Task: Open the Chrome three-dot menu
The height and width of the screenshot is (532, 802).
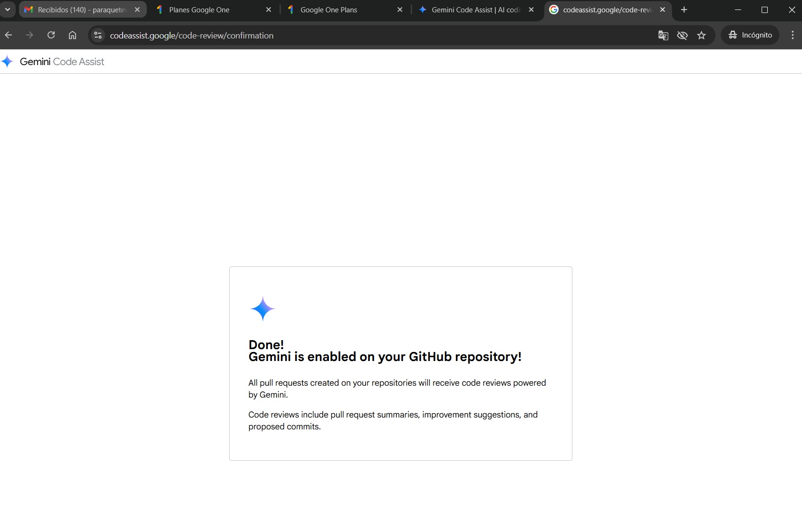Action: point(792,35)
